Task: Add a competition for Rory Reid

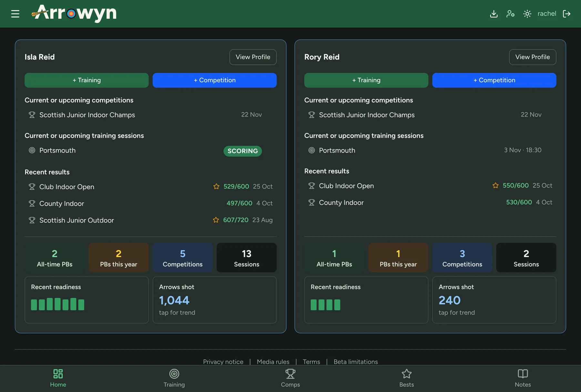Action: click(494, 80)
